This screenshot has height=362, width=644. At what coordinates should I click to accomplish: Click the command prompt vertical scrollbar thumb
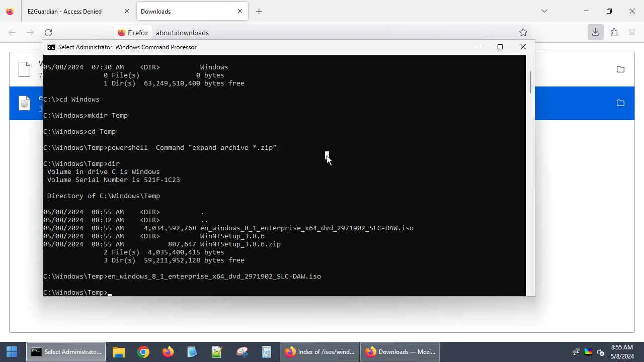click(530, 82)
